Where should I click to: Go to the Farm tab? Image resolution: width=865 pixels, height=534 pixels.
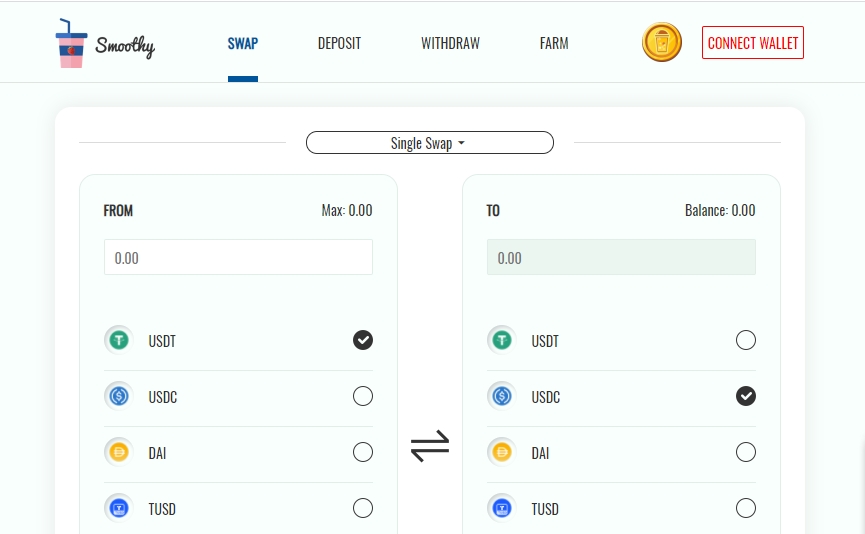[x=554, y=44]
